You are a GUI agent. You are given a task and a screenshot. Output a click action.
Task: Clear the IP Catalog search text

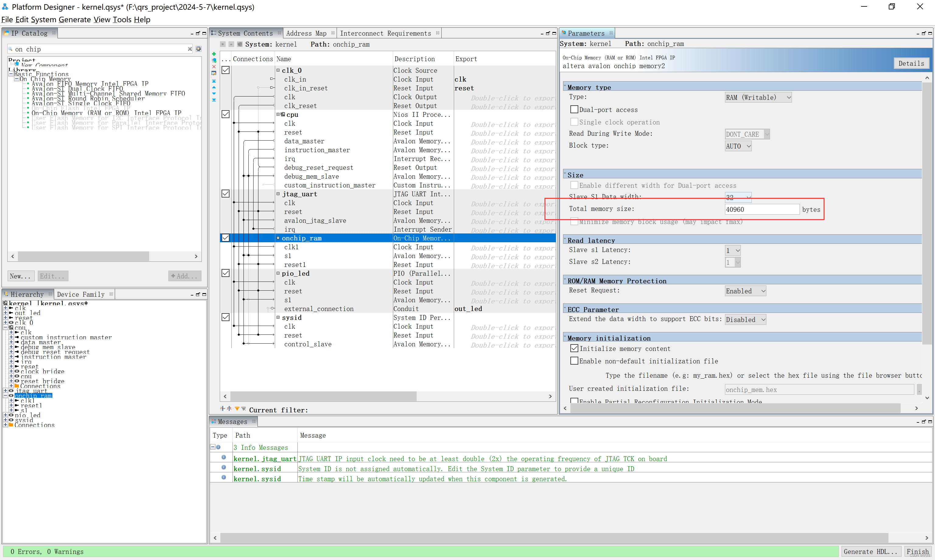[x=190, y=49]
